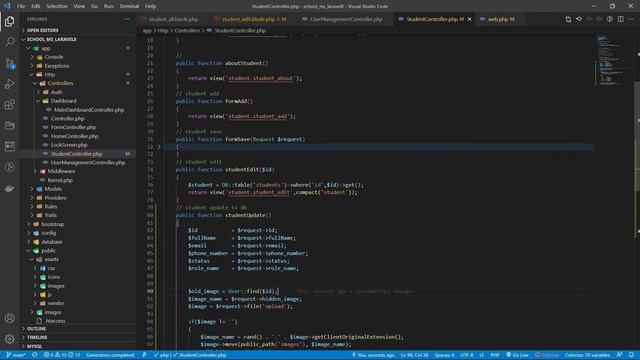640x360 pixels.
Task: Switch to the student_edit.blade.php tab
Action: pyautogui.click(x=253, y=19)
